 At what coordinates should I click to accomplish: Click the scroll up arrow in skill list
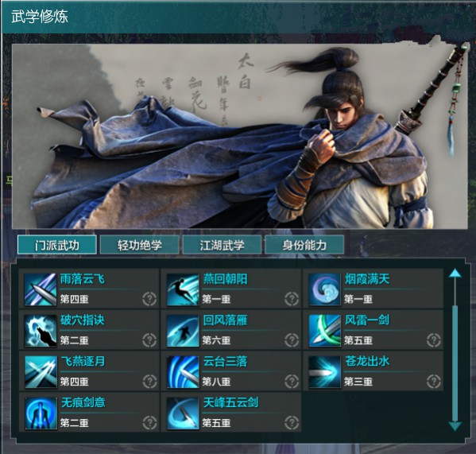[455, 273]
